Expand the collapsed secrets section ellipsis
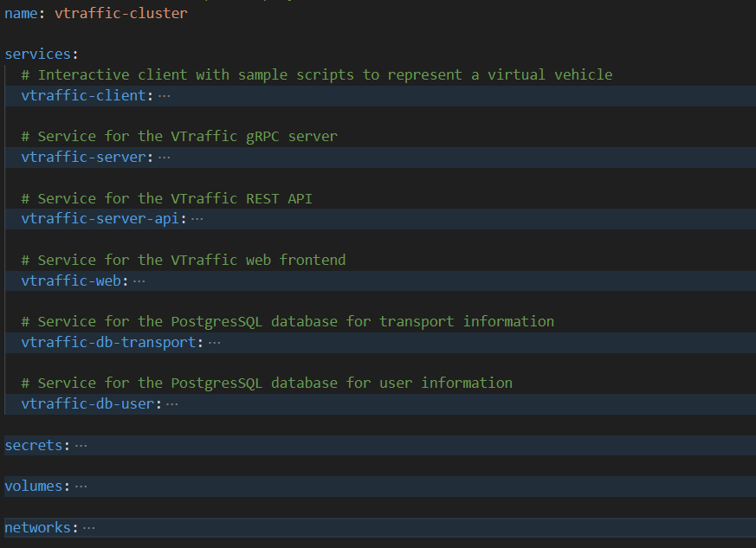 81,445
